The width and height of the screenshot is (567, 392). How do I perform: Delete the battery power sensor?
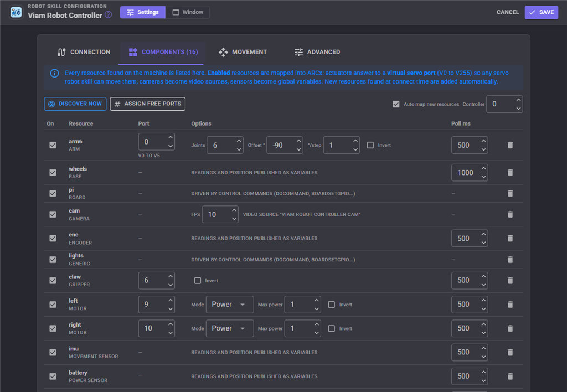(x=510, y=376)
